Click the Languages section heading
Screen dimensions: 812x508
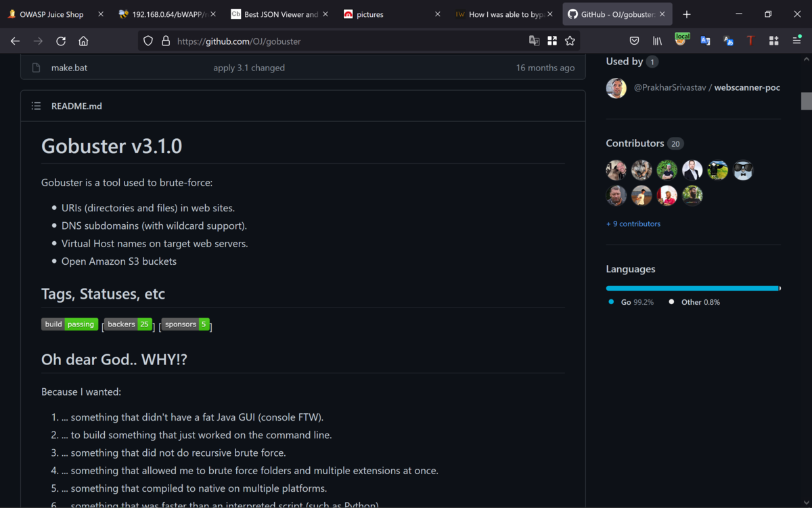tap(631, 269)
